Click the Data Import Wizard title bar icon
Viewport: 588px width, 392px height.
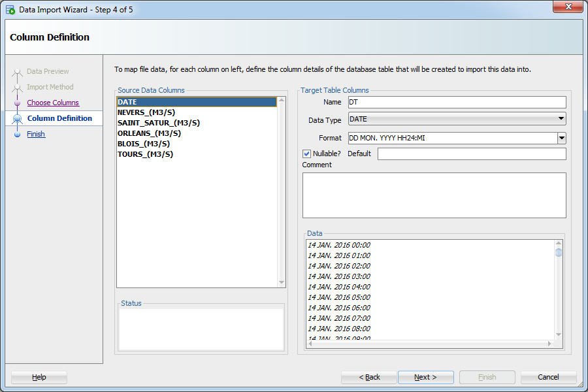10,10
